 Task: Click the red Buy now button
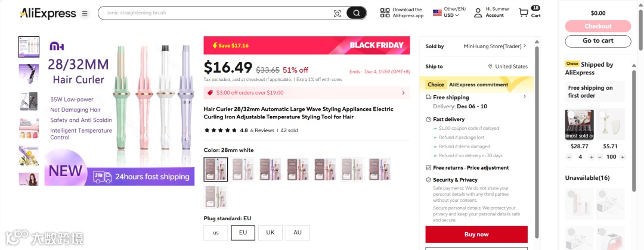tap(476, 234)
